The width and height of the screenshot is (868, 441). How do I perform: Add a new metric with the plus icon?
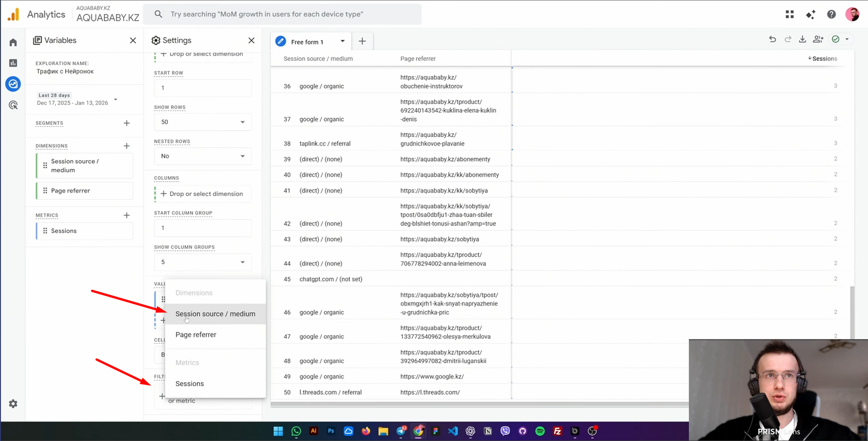[127, 215]
